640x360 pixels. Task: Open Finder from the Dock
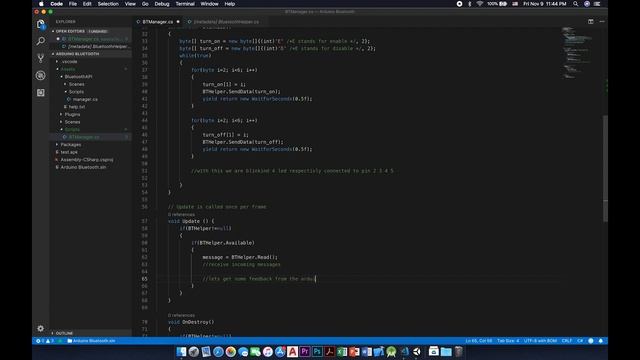pyautogui.click(x=181, y=351)
